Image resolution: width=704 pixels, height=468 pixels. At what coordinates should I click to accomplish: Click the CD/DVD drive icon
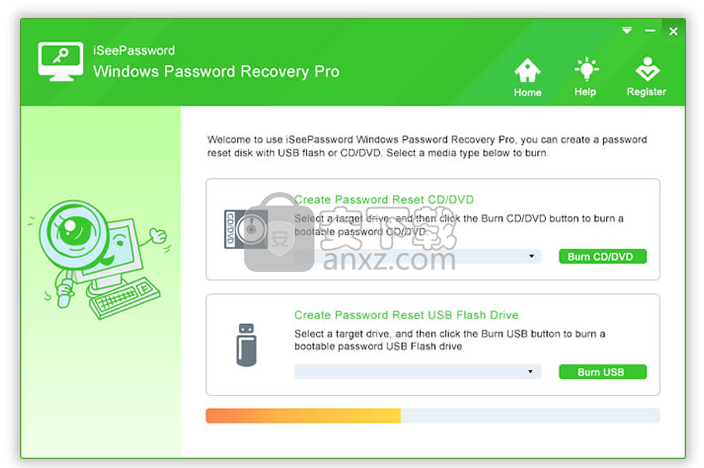tap(246, 229)
